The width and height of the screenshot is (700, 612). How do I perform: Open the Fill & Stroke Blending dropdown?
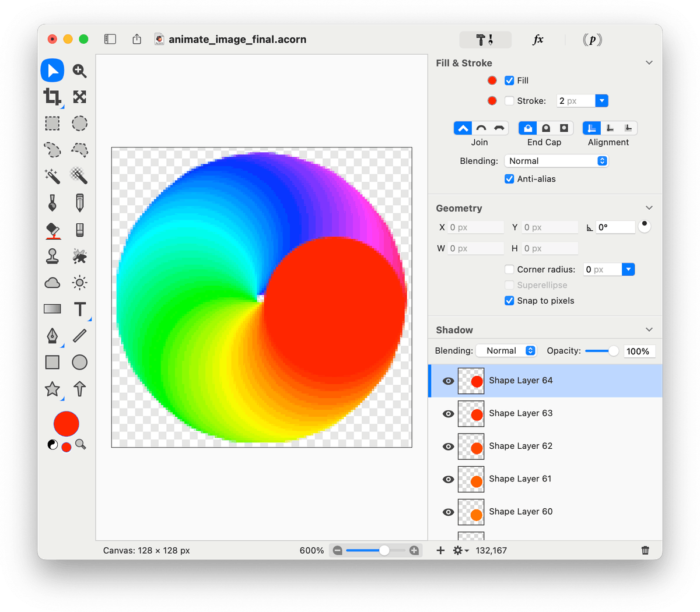point(556,161)
